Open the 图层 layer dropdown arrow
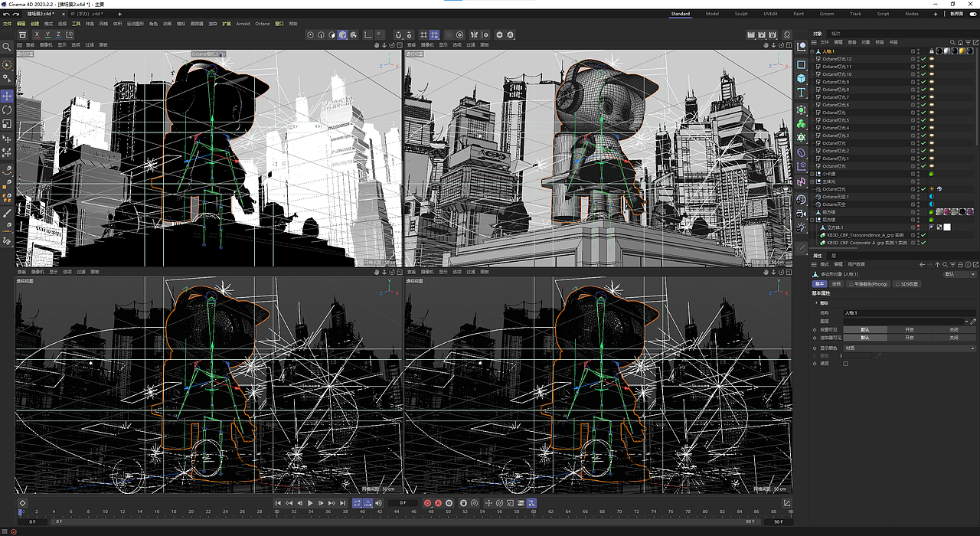Image resolution: width=980 pixels, height=536 pixels. click(966, 321)
